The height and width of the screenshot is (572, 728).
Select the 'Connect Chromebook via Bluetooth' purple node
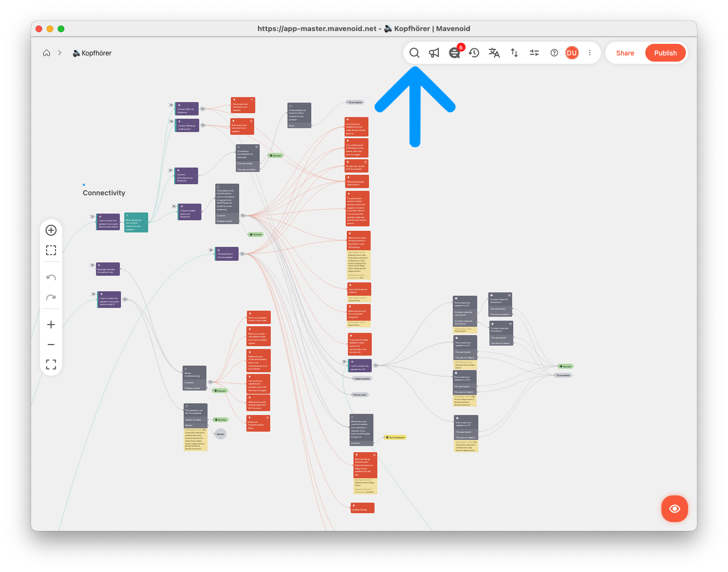click(186, 176)
